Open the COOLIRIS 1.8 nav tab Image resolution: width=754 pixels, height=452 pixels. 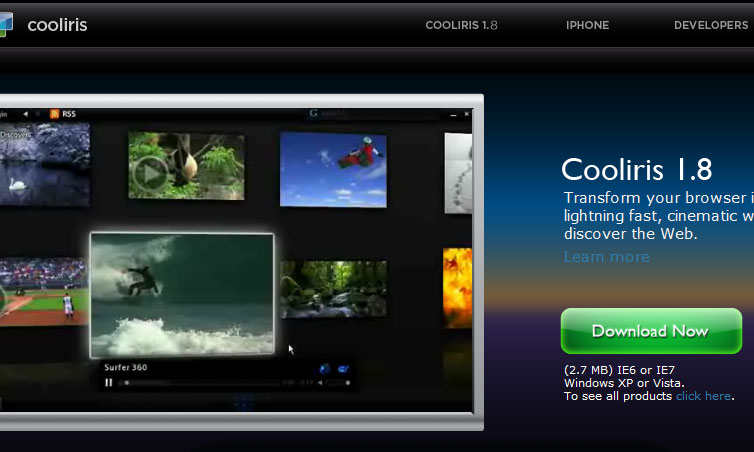click(461, 25)
